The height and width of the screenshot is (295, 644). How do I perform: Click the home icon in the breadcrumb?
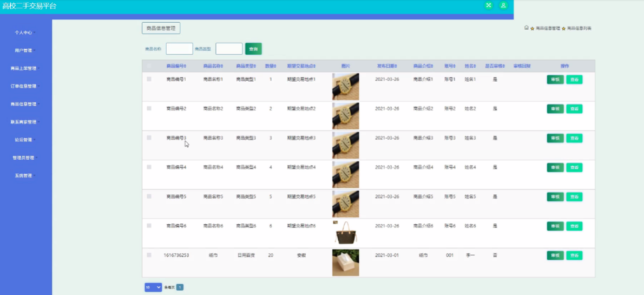point(527,28)
